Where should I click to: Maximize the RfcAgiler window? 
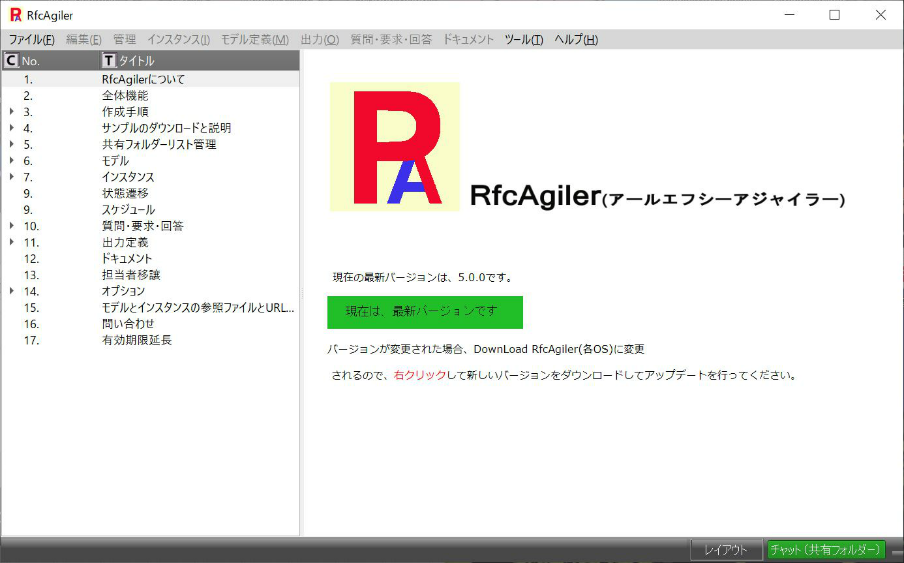coord(834,15)
